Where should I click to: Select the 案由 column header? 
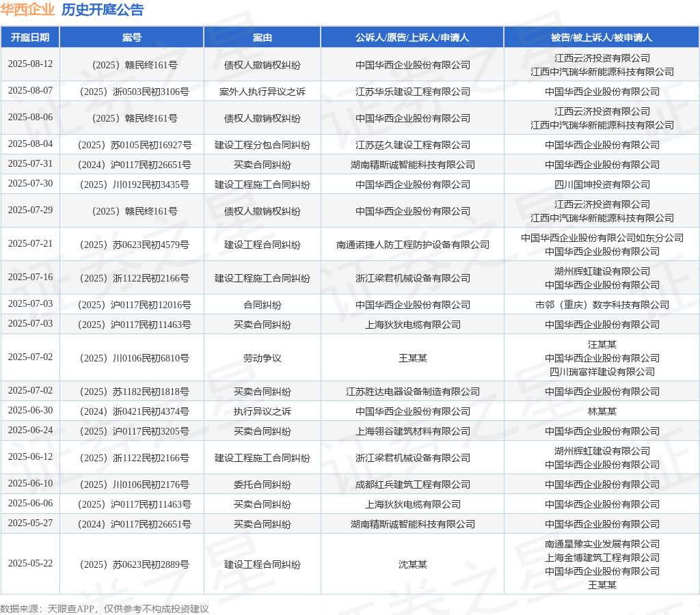[262, 38]
